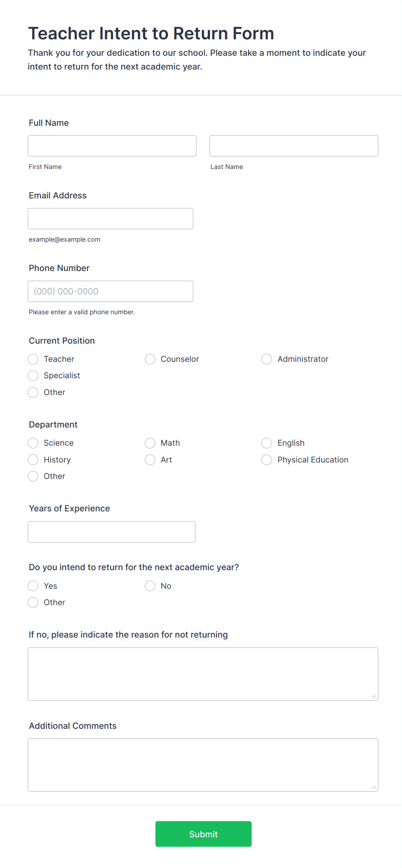The height and width of the screenshot is (868, 402).
Task: Choose Math as your department
Action: click(x=150, y=443)
